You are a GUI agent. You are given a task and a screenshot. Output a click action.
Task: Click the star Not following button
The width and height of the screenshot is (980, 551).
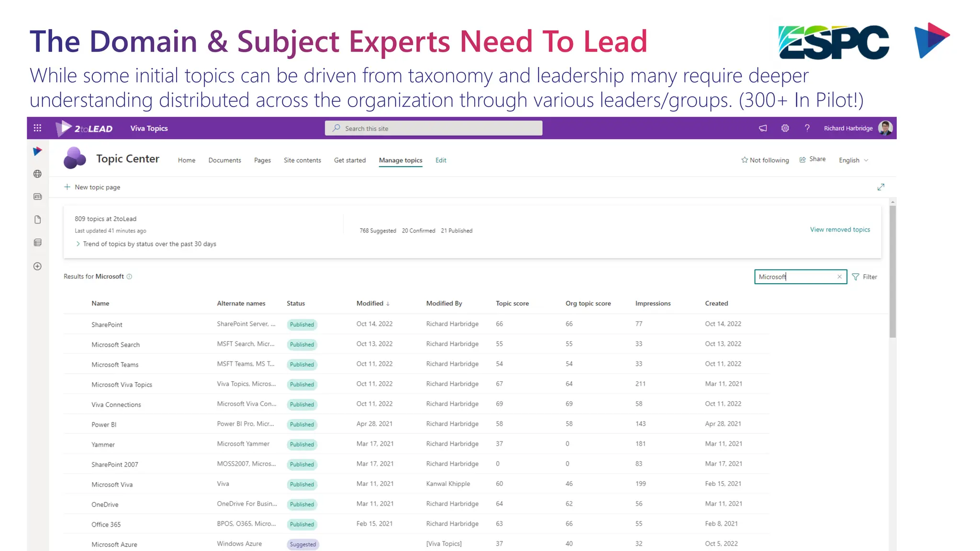click(x=765, y=160)
